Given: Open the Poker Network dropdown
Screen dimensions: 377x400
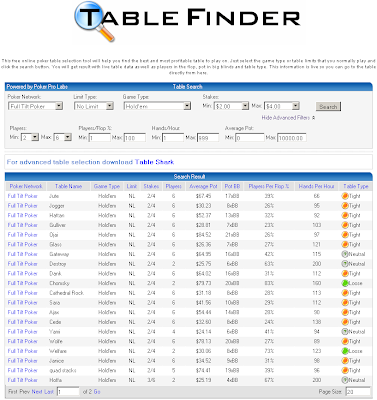Looking at the screenshot, I should click(x=35, y=106).
